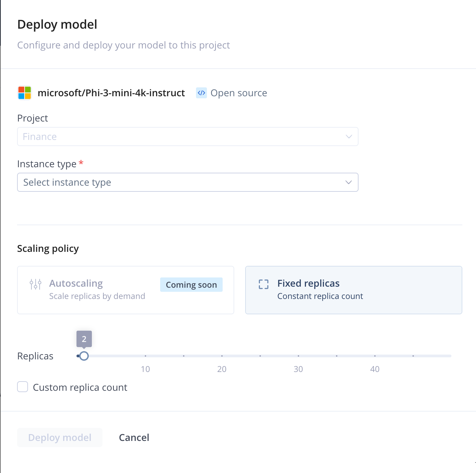Screen dimensions: 476x473
Task: Open the Finance project dropdown
Action: (187, 136)
